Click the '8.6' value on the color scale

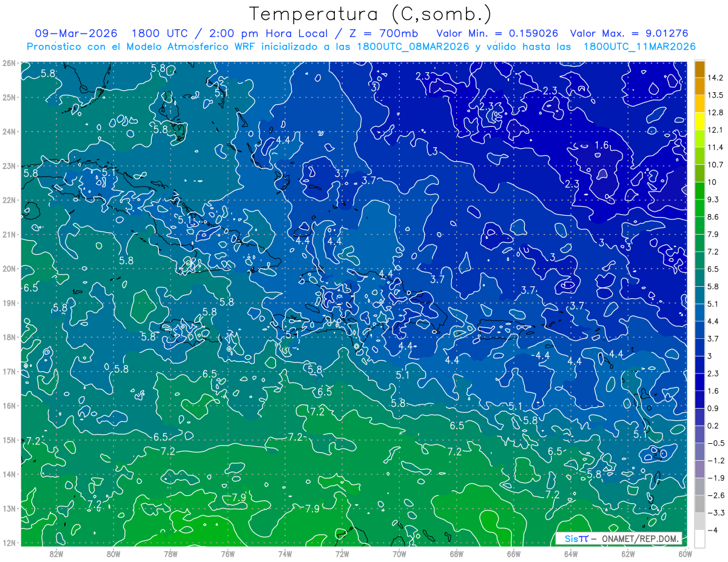[x=713, y=217]
